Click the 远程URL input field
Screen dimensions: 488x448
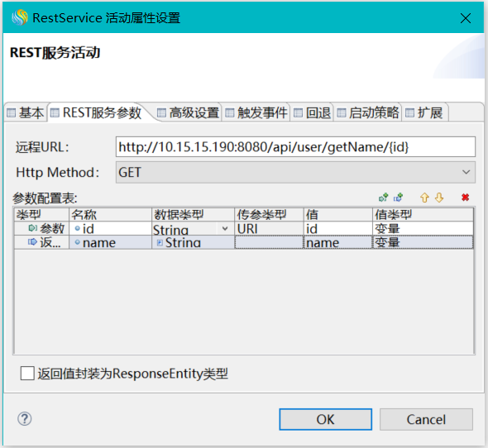tap(295, 147)
